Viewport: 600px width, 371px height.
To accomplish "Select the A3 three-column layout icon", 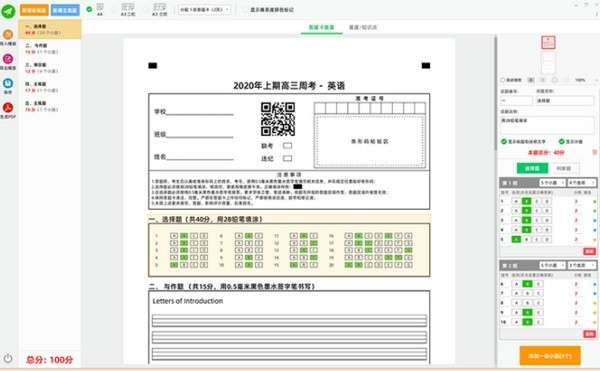I will tap(160, 9).
